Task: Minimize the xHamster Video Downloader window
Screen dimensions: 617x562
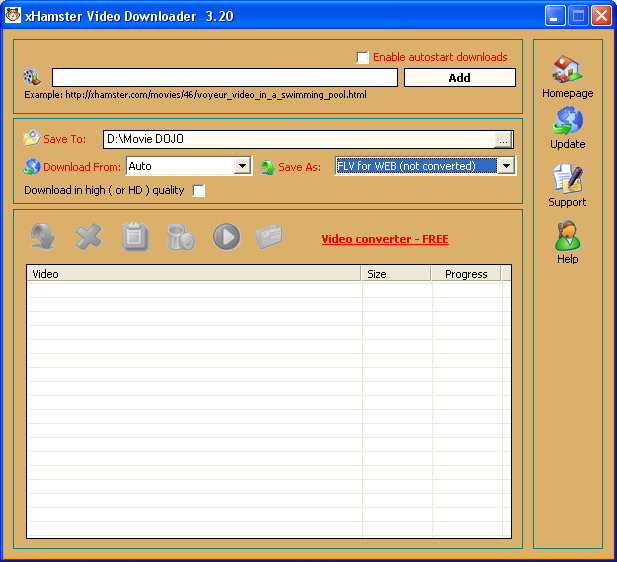Action: [x=555, y=16]
